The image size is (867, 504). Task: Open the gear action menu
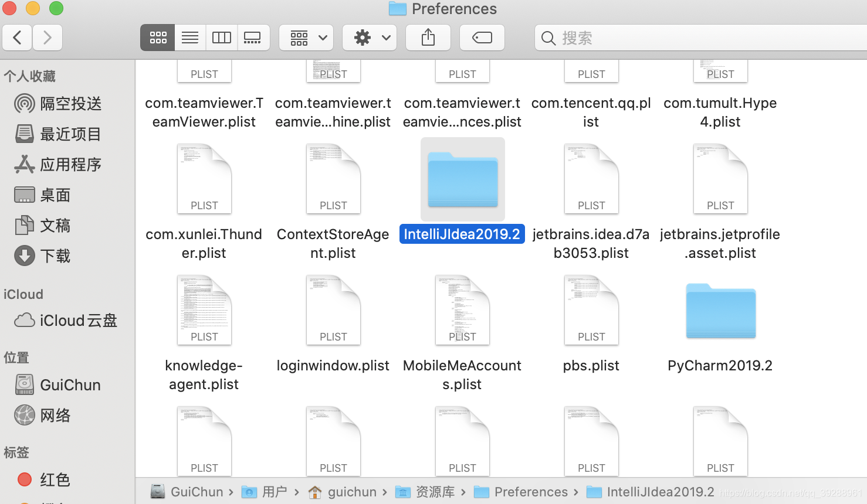click(x=370, y=38)
